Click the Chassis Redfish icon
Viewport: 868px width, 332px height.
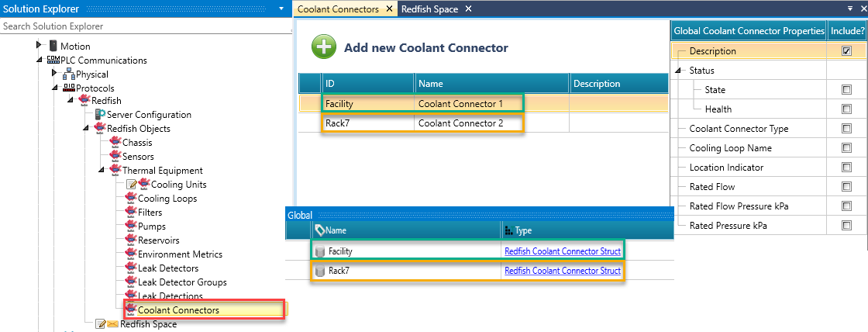115,143
